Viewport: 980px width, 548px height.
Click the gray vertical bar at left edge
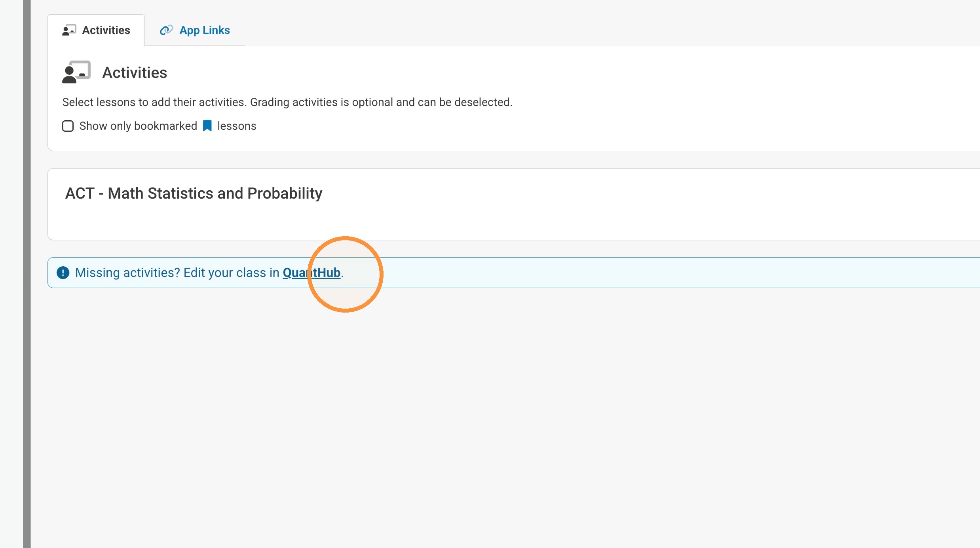tap(27, 274)
